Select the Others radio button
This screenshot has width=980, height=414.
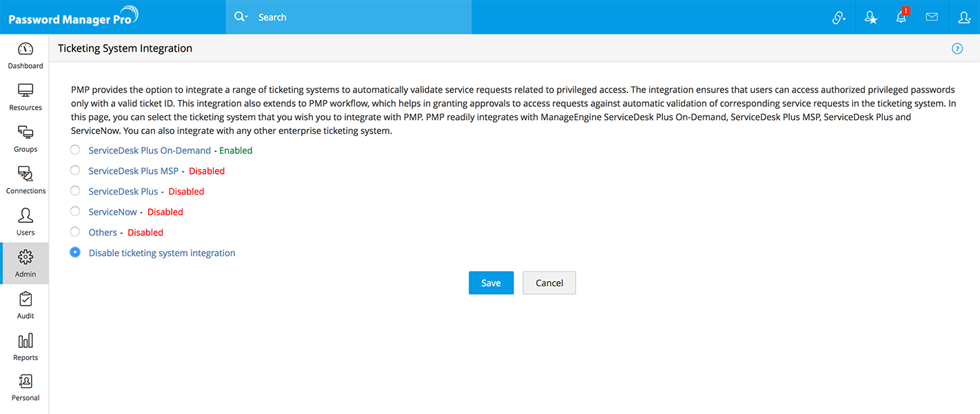tap(75, 232)
